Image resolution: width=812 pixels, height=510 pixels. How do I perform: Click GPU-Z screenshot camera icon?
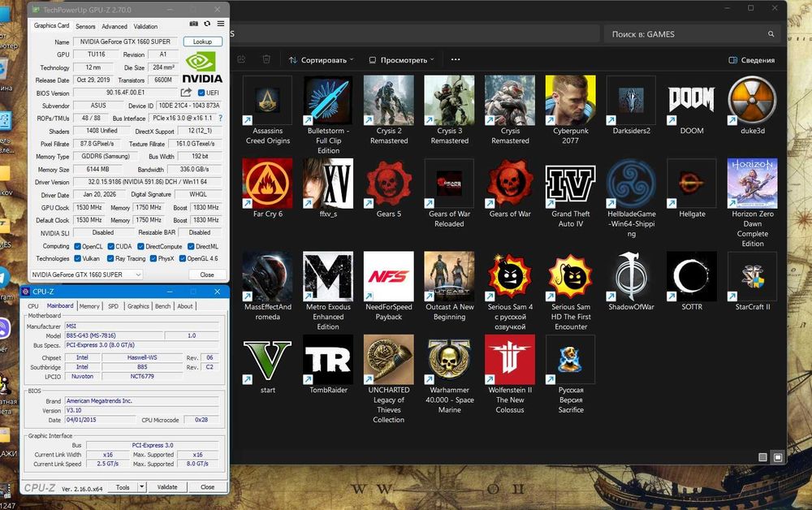194,24
